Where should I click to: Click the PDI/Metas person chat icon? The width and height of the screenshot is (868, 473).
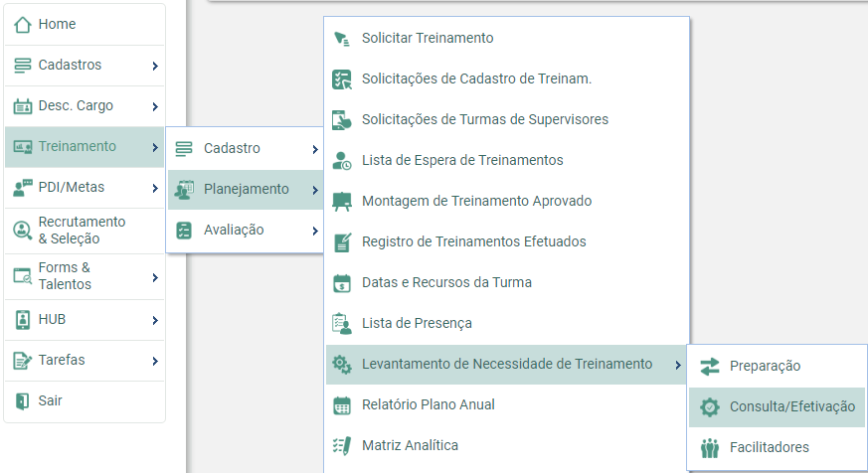[22, 188]
